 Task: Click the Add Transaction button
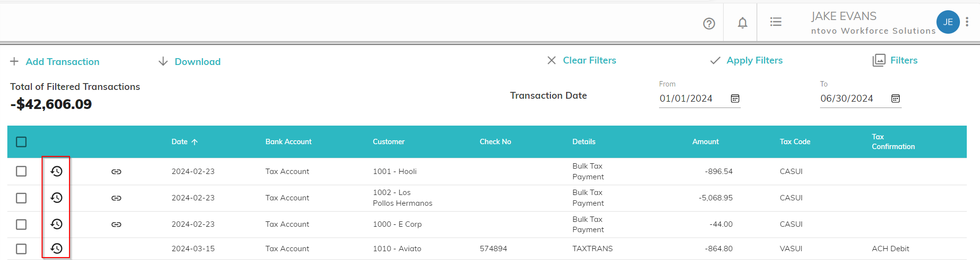click(55, 62)
